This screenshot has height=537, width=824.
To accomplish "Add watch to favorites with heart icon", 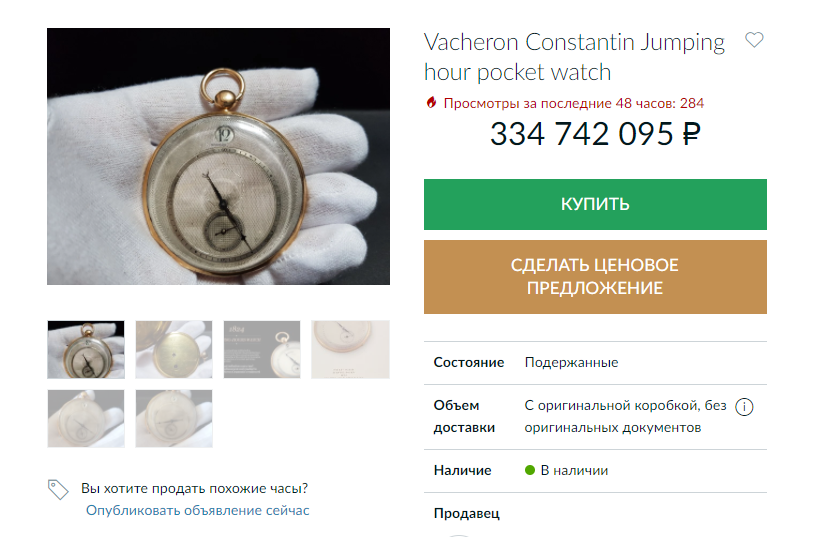I will (754, 40).
